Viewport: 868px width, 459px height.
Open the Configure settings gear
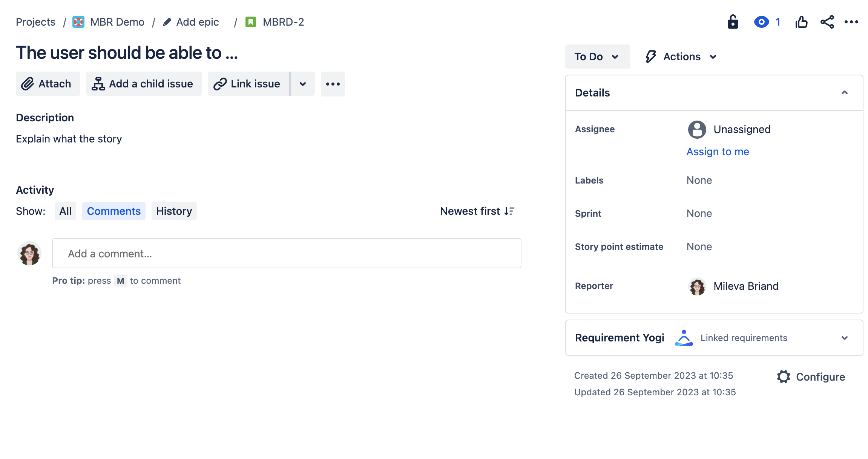click(x=783, y=376)
